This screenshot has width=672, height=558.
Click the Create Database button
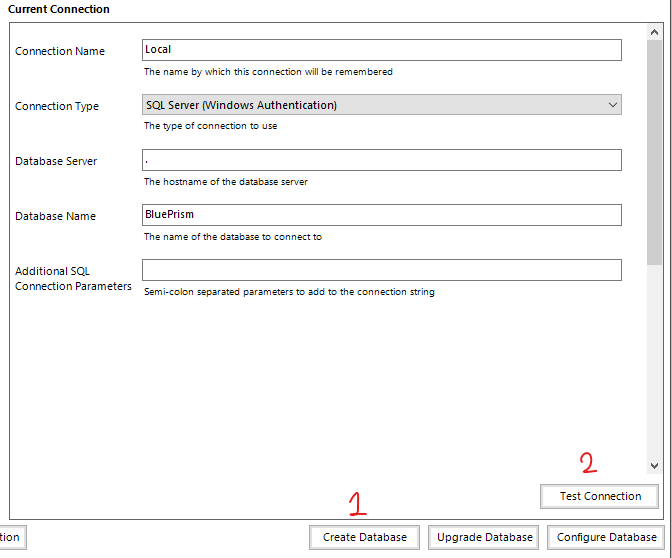pos(364,537)
